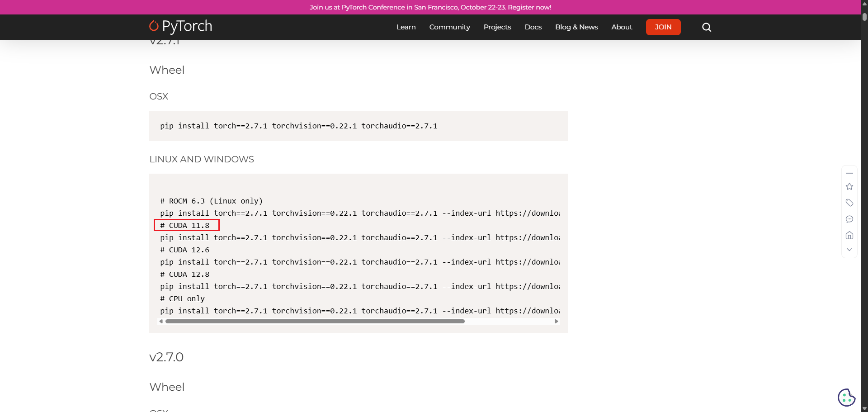Click the pip command under CUDA 12.6
Image resolution: width=868 pixels, height=412 pixels.
[x=360, y=262]
